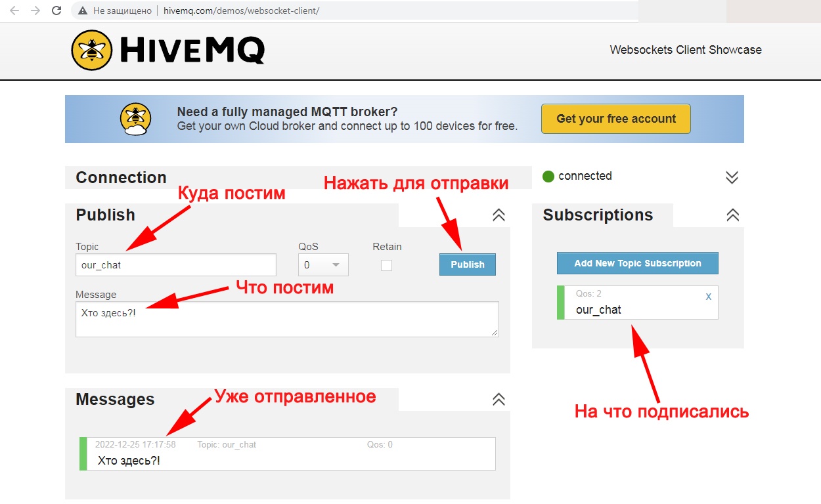Click Get your free account

tap(615, 119)
